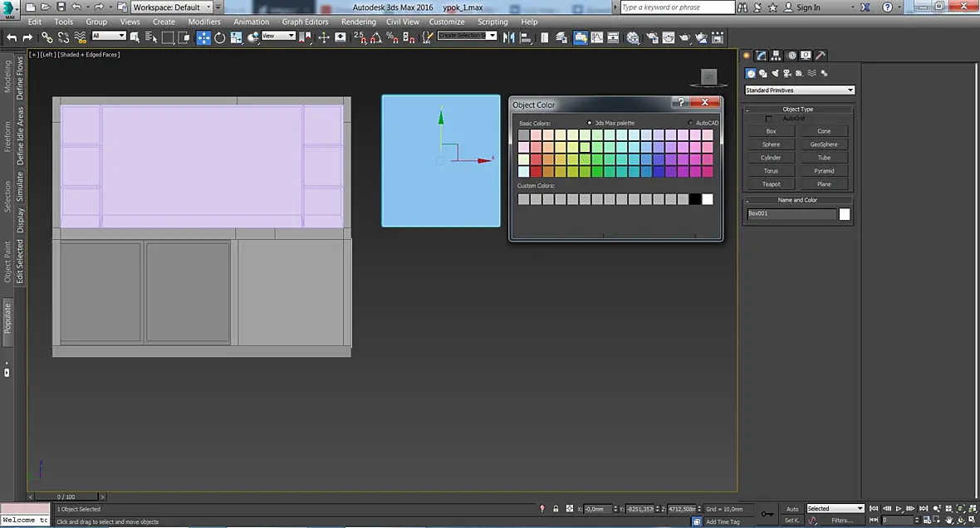Toggle the Percent Snap icon
The image size is (980, 528).
point(393,37)
